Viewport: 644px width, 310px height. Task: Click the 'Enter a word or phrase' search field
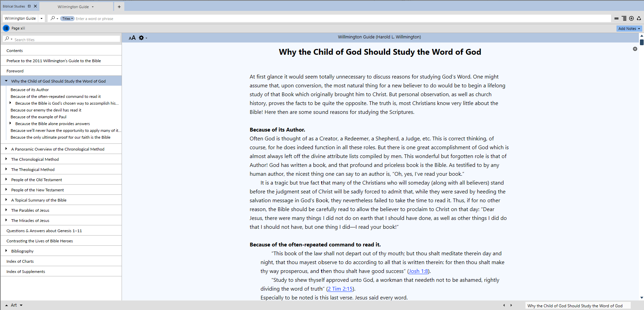pos(342,18)
